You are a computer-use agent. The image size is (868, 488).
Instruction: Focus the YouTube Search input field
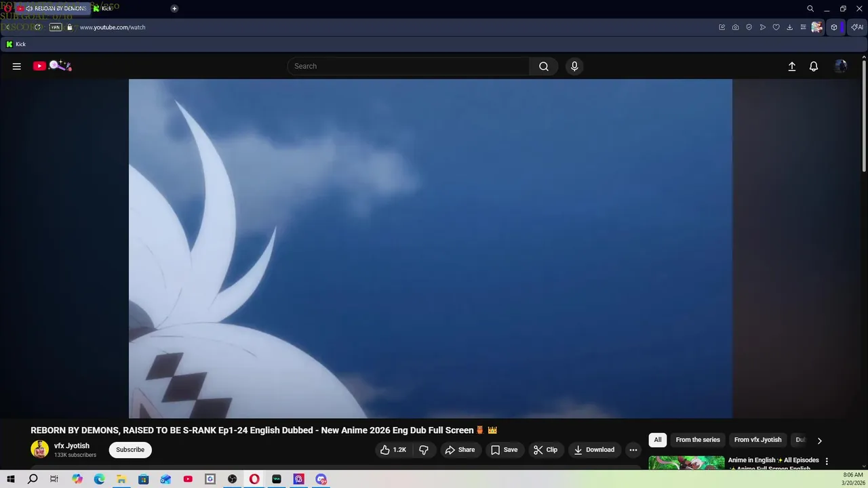(x=409, y=66)
